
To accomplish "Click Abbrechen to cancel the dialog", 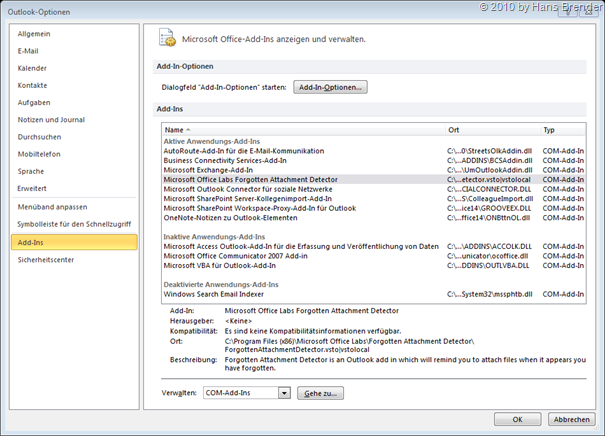I will click(x=572, y=419).
